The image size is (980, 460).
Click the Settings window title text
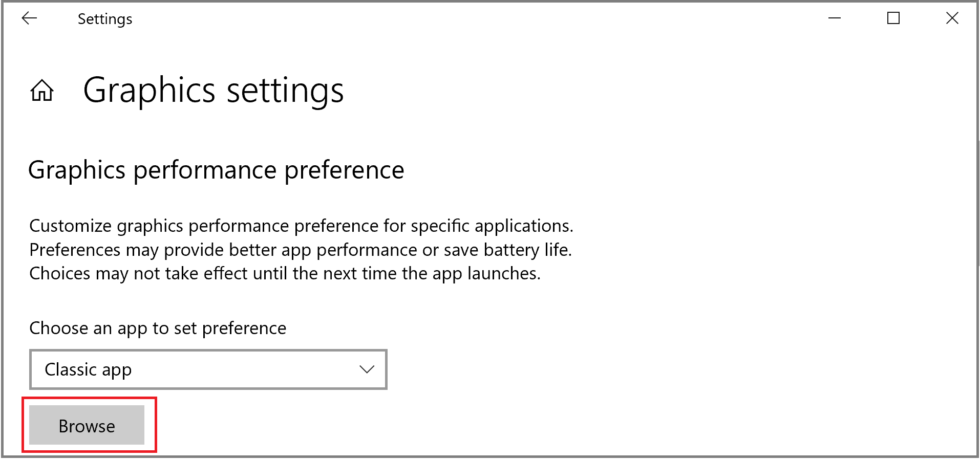point(105,19)
